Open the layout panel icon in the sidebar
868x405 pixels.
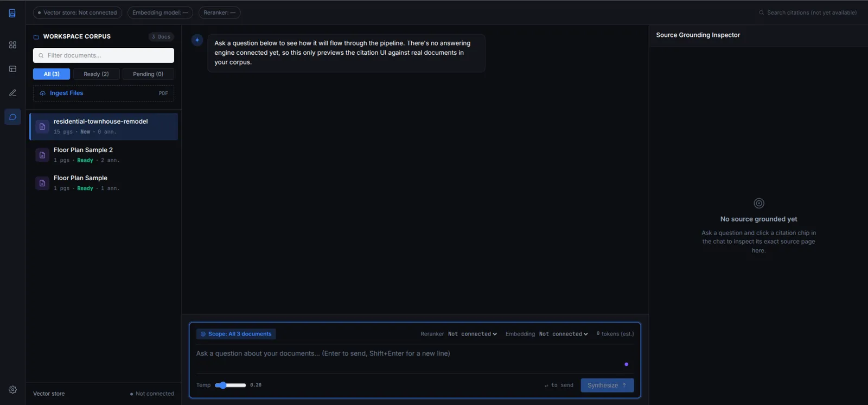[x=12, y=69]
